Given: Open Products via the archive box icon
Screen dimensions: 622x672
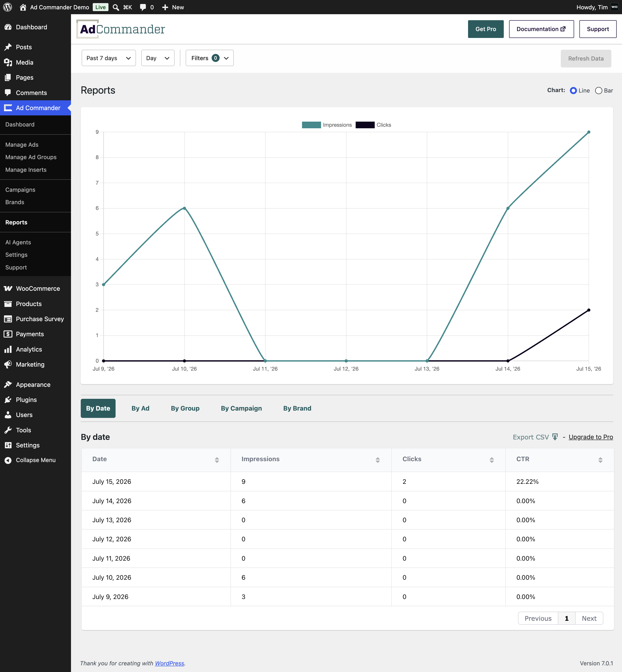Looking at the screenshot, I should pos(8,304).
